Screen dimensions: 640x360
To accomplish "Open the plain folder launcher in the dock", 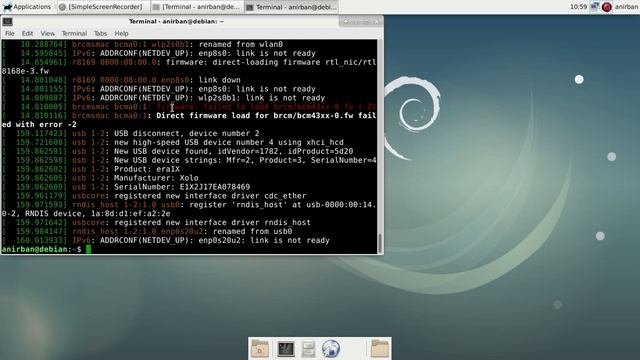I will point(380,349).
